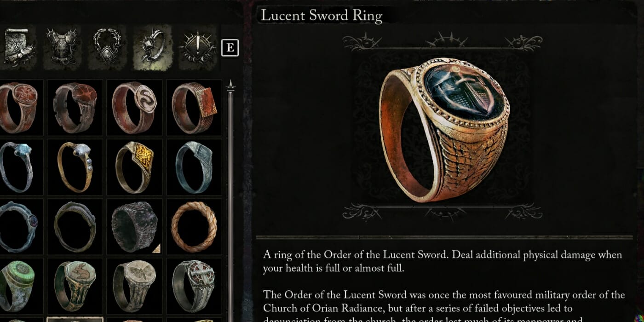This screenshot has height=322, width=644.
Task: Choose the thin gold ring with pearl
Action: tap(75, 167)
